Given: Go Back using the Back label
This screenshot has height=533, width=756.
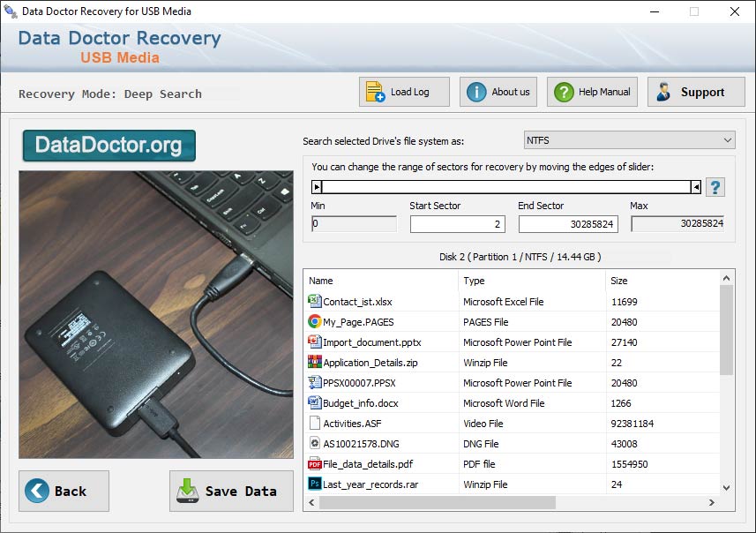Looking at the screenshot, I should click(71, 491).
